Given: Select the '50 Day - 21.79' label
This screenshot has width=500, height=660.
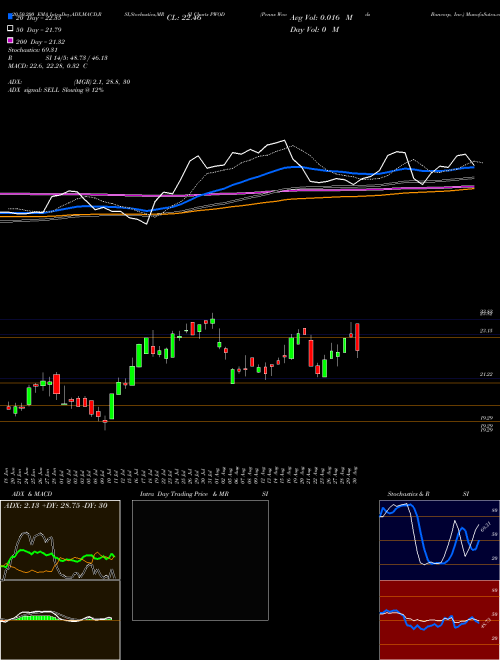Looking at the screenshot, I should pyautogui.click(x=39, y=30).
